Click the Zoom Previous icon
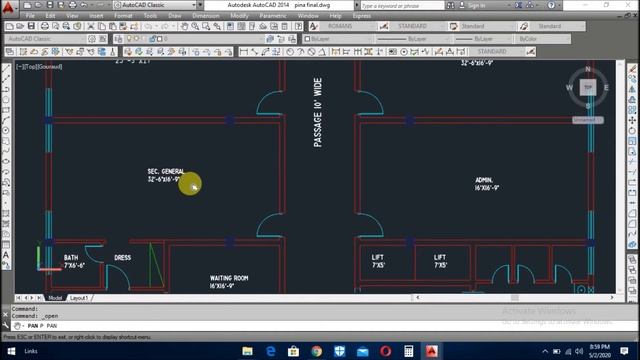Image resolution: width=640 pixels, height=360 pixels. pyautogui.click(x=217, y=26)
